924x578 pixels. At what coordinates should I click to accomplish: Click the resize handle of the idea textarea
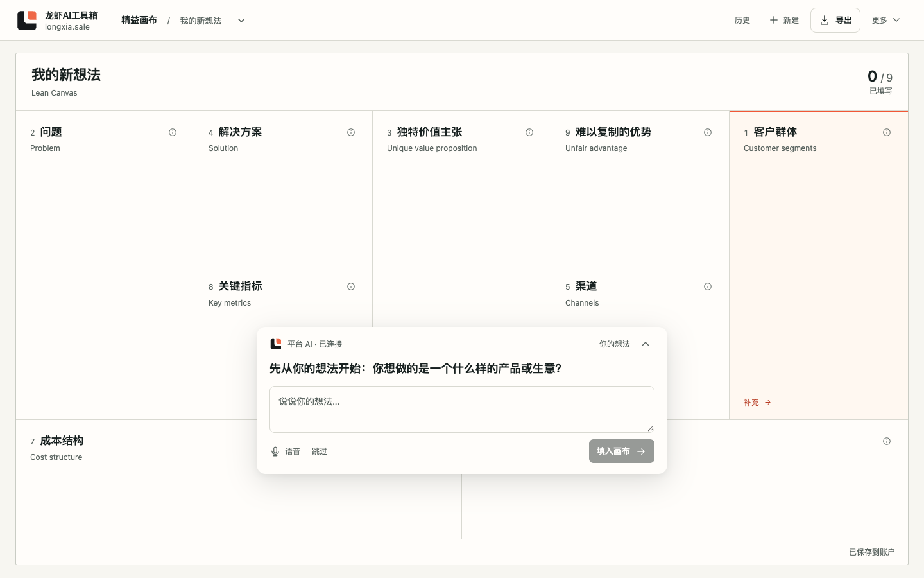tap(650, 428)
